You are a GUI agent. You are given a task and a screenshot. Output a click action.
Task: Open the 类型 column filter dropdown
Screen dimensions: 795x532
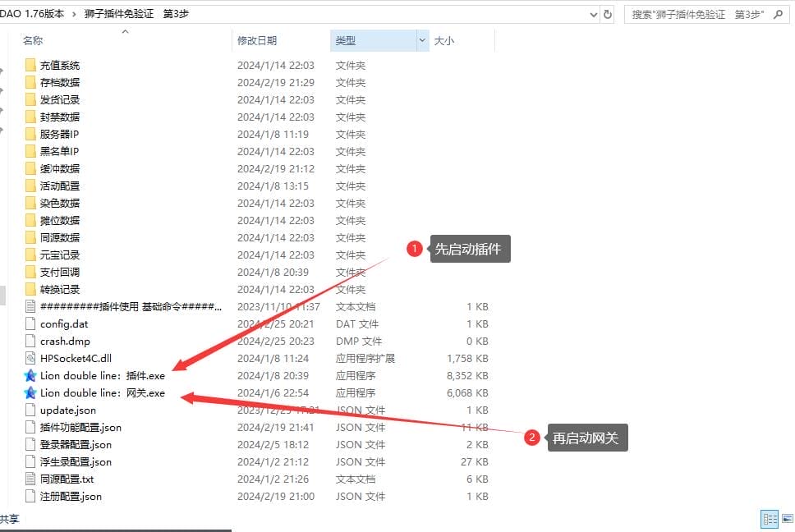pyautogui.click(x=423, y=40)
